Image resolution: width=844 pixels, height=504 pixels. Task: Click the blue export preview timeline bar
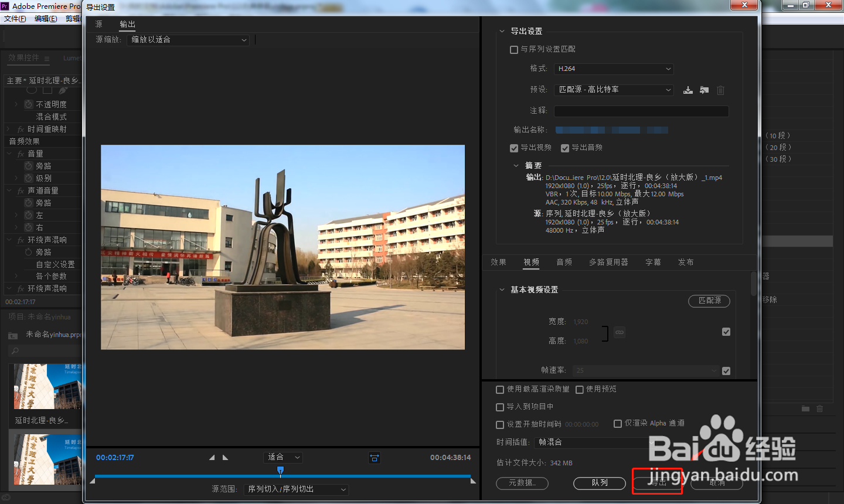(x=283, y=476)
